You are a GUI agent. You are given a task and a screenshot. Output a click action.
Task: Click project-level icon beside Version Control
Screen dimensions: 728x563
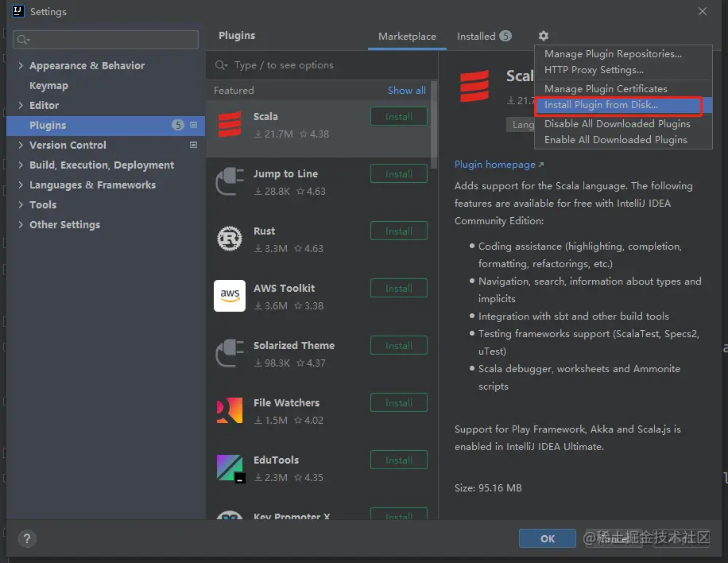194,145
